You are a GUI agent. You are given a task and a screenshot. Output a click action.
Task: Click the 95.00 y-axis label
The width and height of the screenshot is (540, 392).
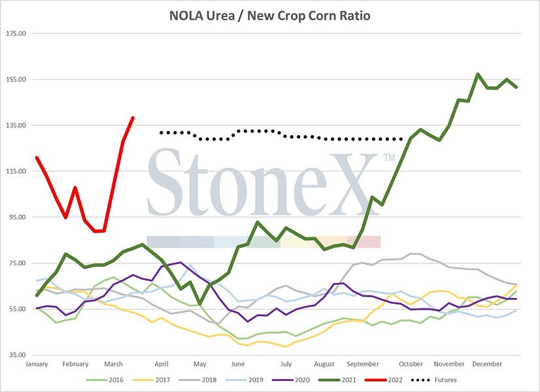coord(16,217)
